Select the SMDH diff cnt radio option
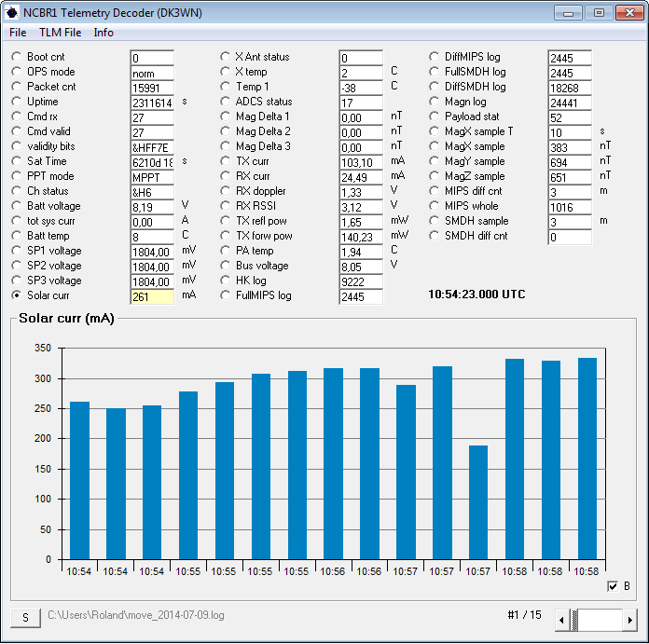 435,236
